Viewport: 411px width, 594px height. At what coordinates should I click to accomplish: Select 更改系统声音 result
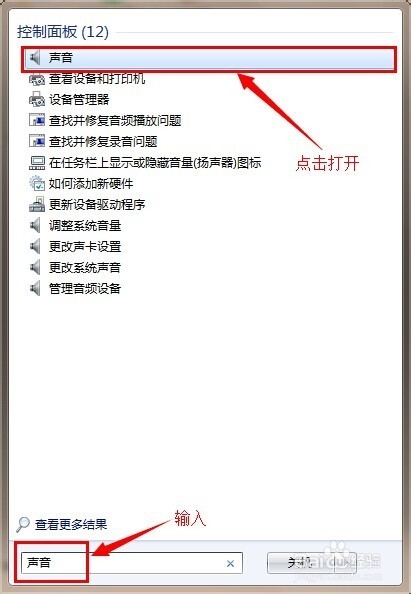tap(85, 268)
